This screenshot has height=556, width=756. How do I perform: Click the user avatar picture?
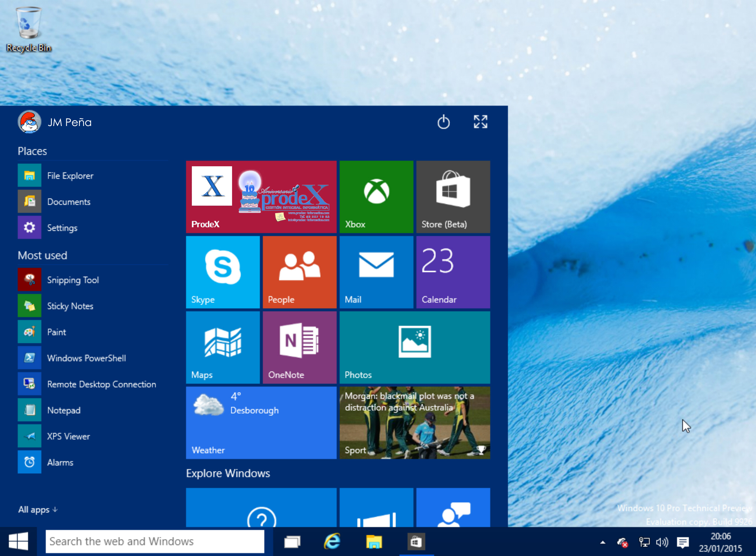pos(29,122)
